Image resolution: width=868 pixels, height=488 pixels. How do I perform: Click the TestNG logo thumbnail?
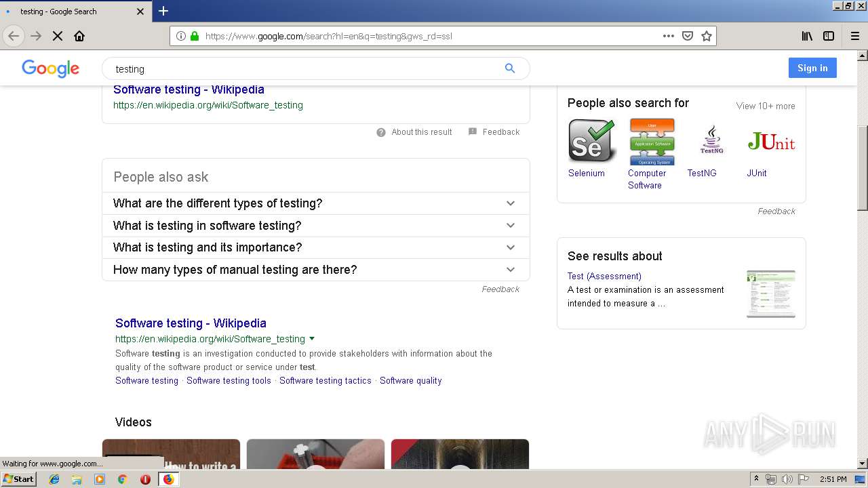click(711, 141)
